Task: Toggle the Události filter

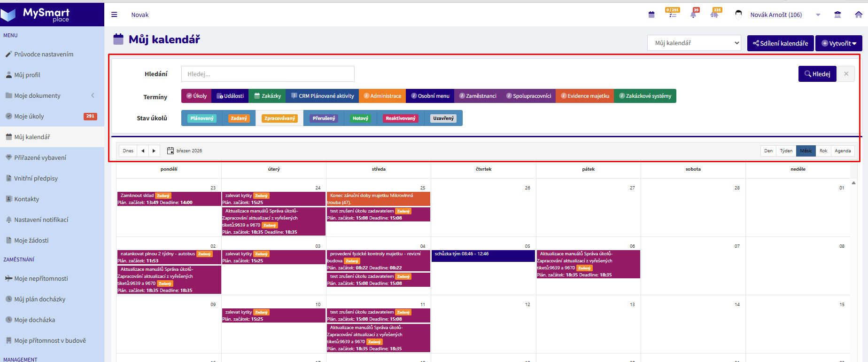Action: [x=230, y=96]
